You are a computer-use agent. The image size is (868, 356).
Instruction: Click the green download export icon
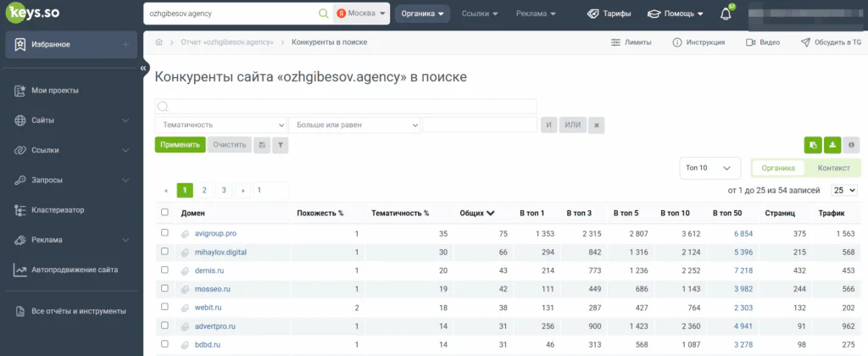tap(832, 145)
